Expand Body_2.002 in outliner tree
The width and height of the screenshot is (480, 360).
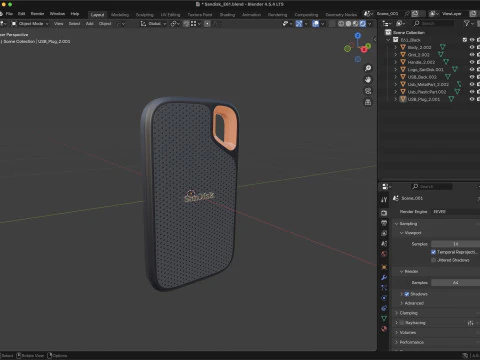pyautogui.click(x=396, y=47)
